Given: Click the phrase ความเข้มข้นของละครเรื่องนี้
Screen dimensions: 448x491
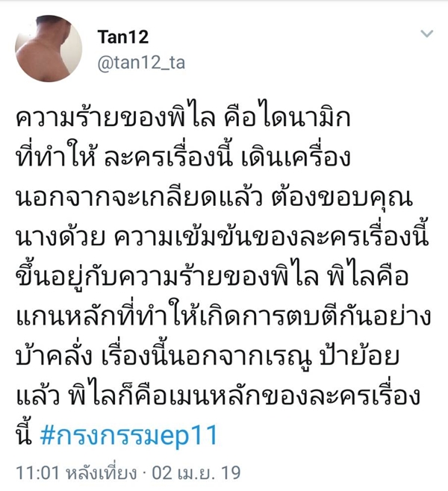Looking at the screenshot, I should 270,237.
